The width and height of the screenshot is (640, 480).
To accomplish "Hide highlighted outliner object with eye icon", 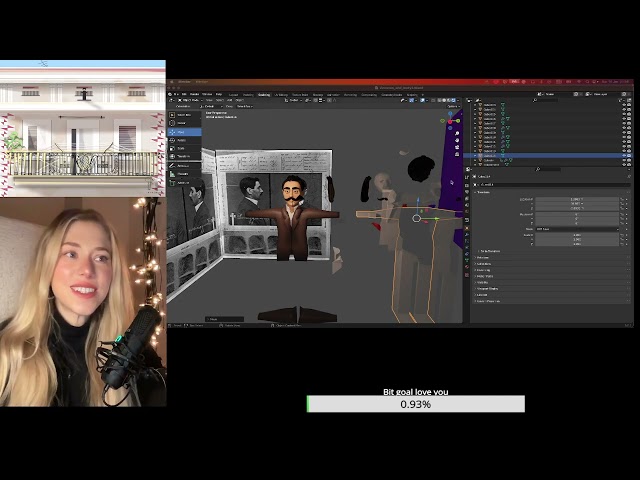I will tap(624, 156).
